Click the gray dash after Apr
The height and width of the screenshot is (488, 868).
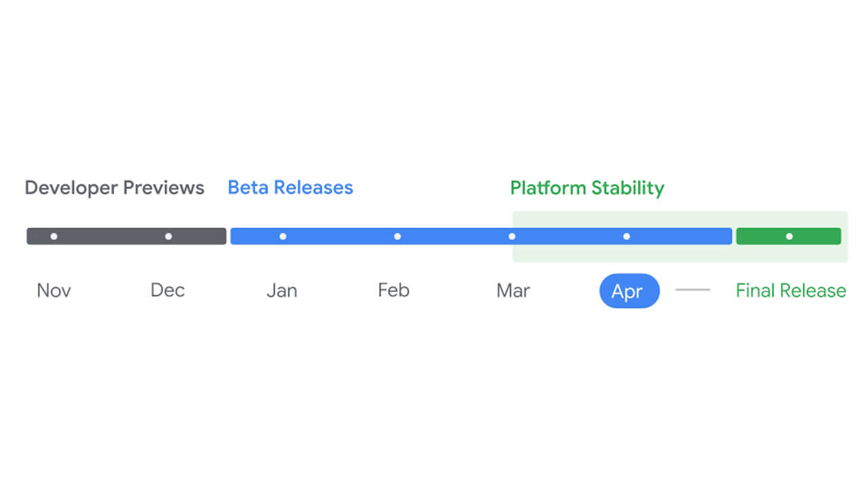pos(693,290)
